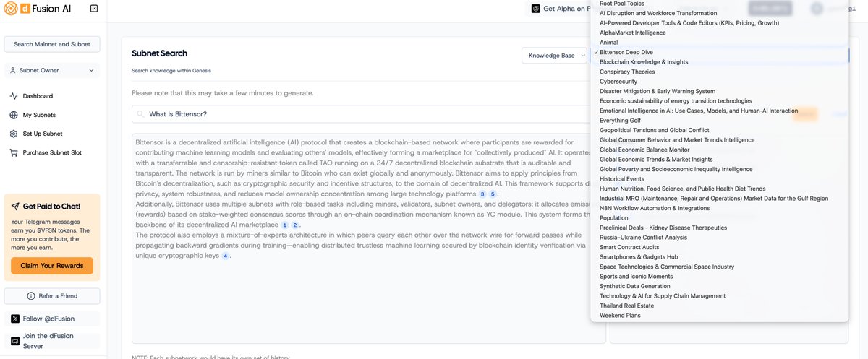Open citation reference 4 in the answer
The height and width of the screenshot is (359, 868).
pyautogui.click(x=225, y=256)
